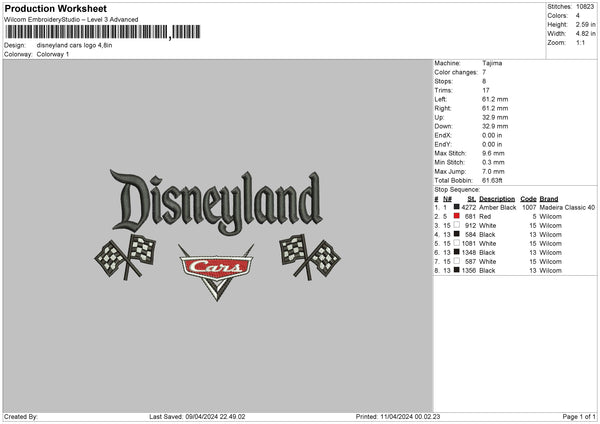Image resolution: width=600 pixels, height=424 pixels.
Task: Select the Max Jump value 7.0 mm
Action: coord(493,171)
